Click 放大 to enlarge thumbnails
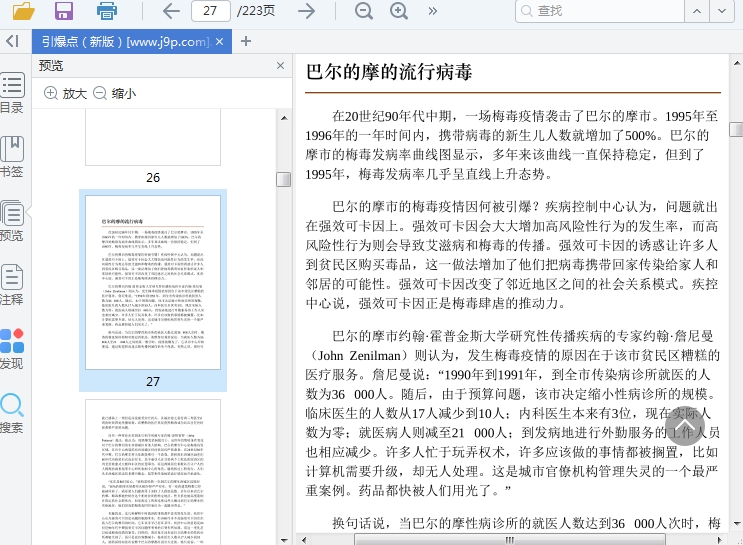This screenshot has height=545, width=743. (x=65, y=93)
